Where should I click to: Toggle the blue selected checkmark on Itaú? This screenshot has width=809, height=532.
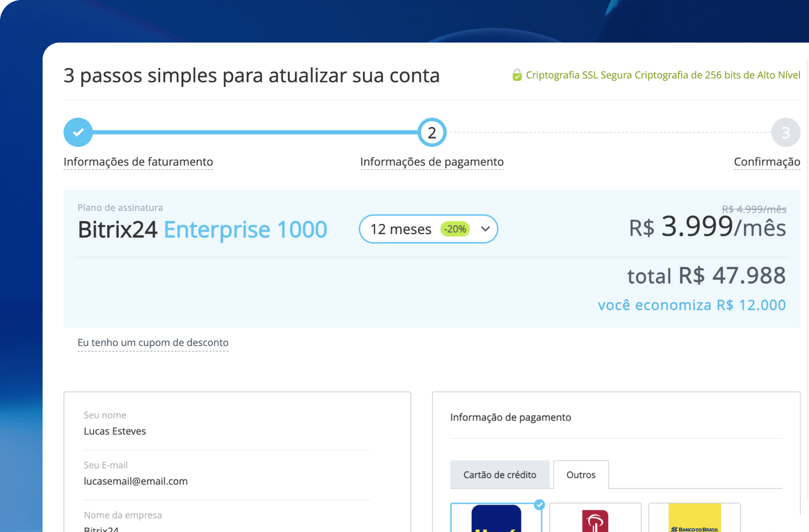pos(540,504)
